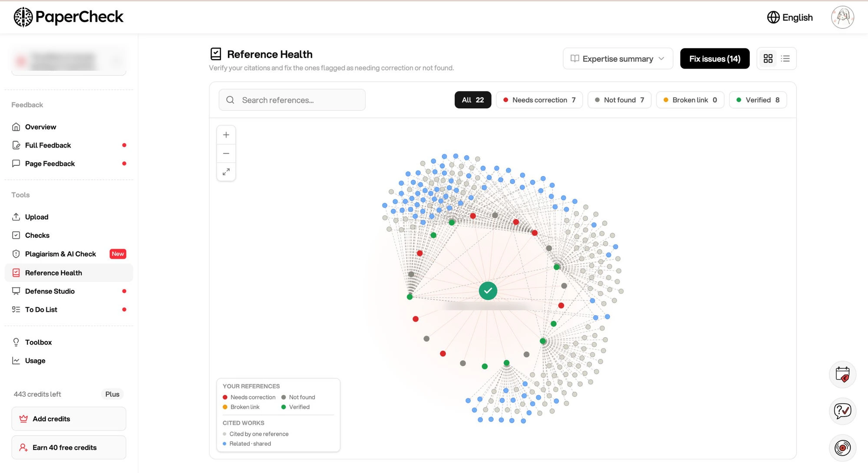
Task: Open Defense Studio
Action: point(69,291)
